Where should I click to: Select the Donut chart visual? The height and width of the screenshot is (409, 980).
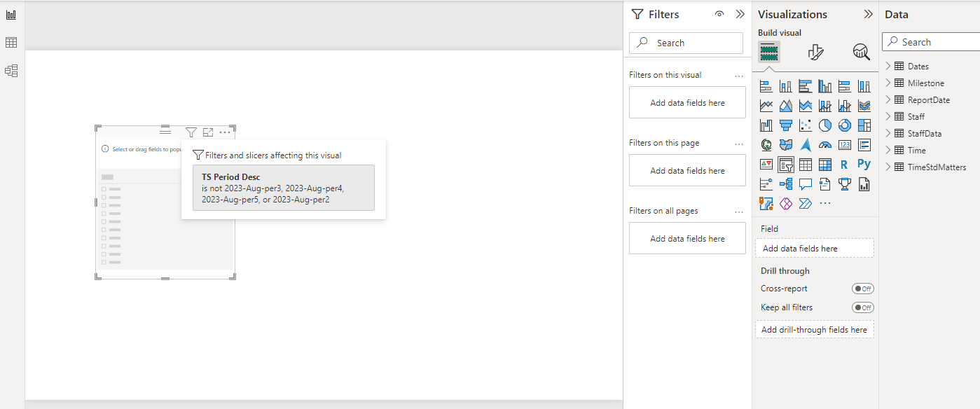pos(845,125)
